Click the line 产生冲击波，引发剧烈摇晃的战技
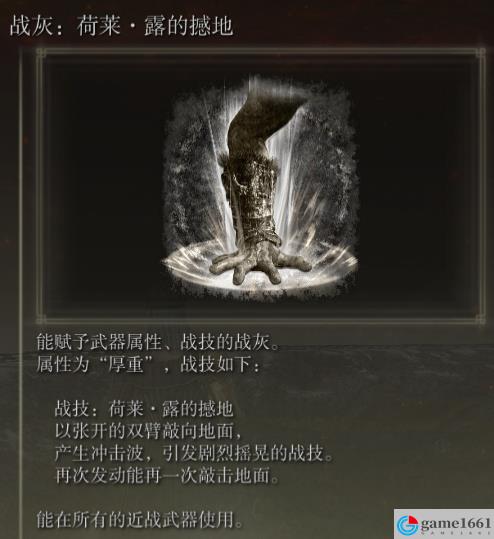Image resolution: width=494 pixels, height=539 pixels. point(194,453)
